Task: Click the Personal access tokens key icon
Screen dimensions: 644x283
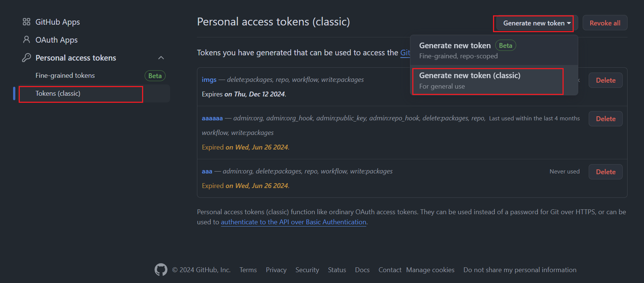Action: click(x=26, y=58)
